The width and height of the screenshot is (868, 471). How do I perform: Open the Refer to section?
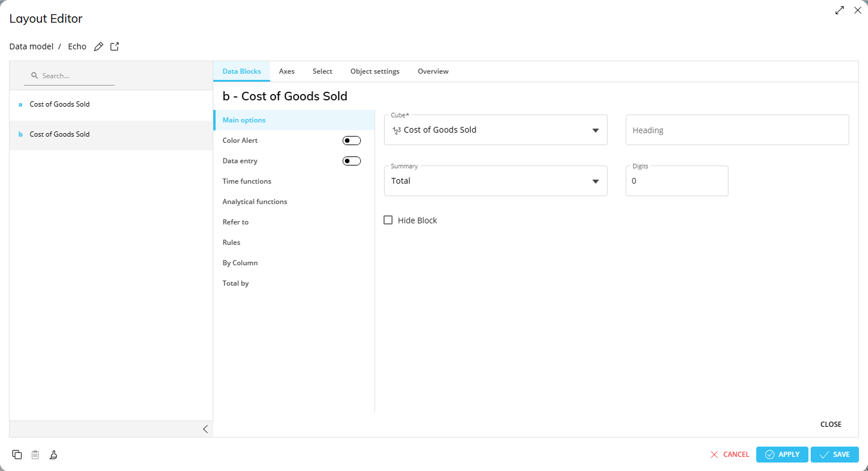[x=294, y=222]
